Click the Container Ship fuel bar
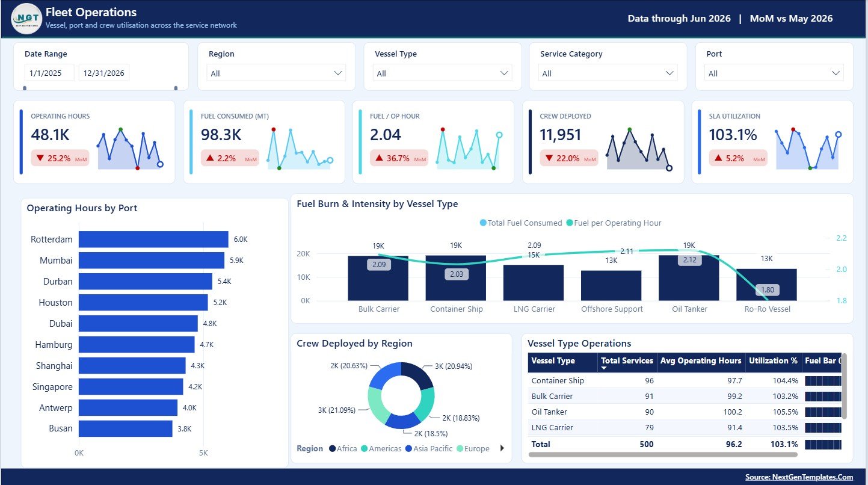 (456, 278)
